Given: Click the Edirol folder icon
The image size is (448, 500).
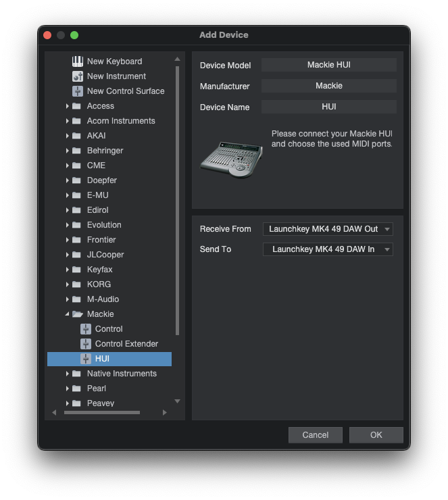Looking at the screenshot, I should pos(76,210).
